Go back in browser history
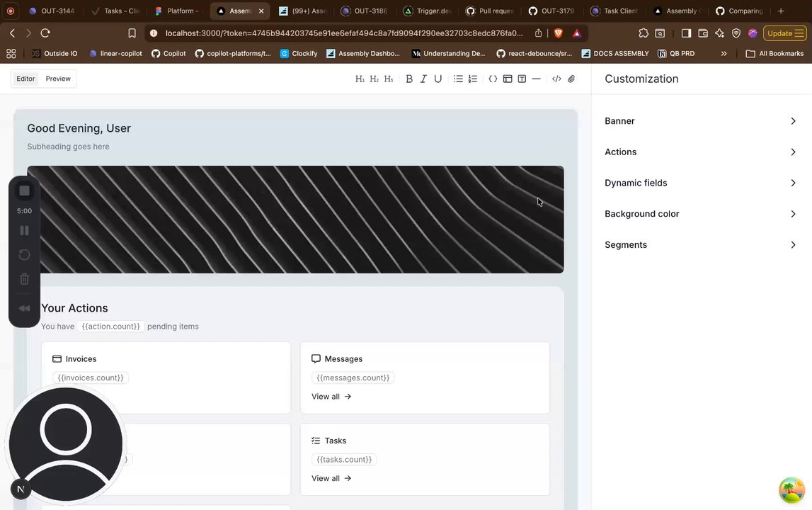812x510 pixels. coord(13,33)
